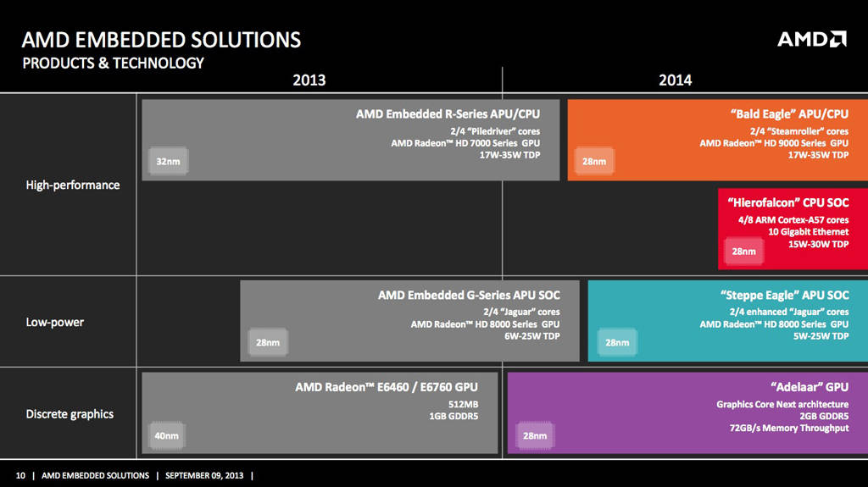Screen dimensions: 868x487
Task: Click the 40nm chip badge on Radeon E6460
Action: click(167, 435)
